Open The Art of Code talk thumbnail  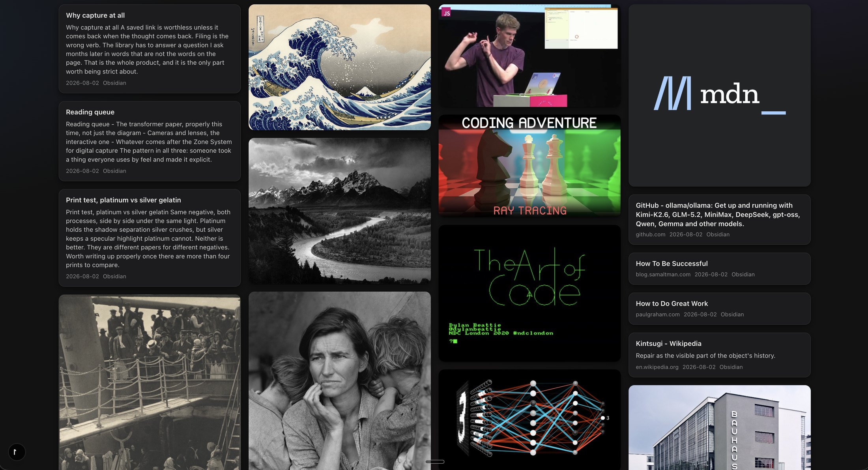pos(529,293)
